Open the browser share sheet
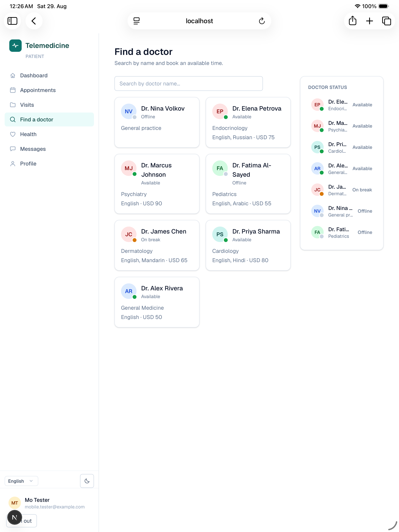The height and width of the screenshot is (532, 399). click(x=352, y=21)
